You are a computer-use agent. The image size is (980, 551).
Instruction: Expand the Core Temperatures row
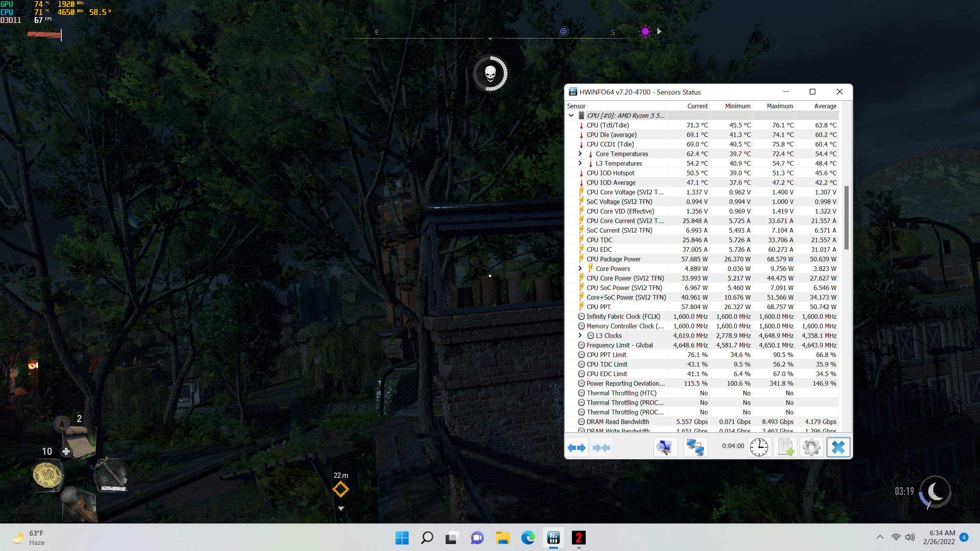(x=580, y=153)
